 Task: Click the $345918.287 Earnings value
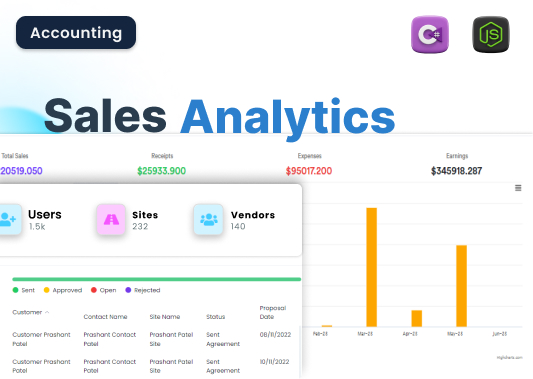457,171
